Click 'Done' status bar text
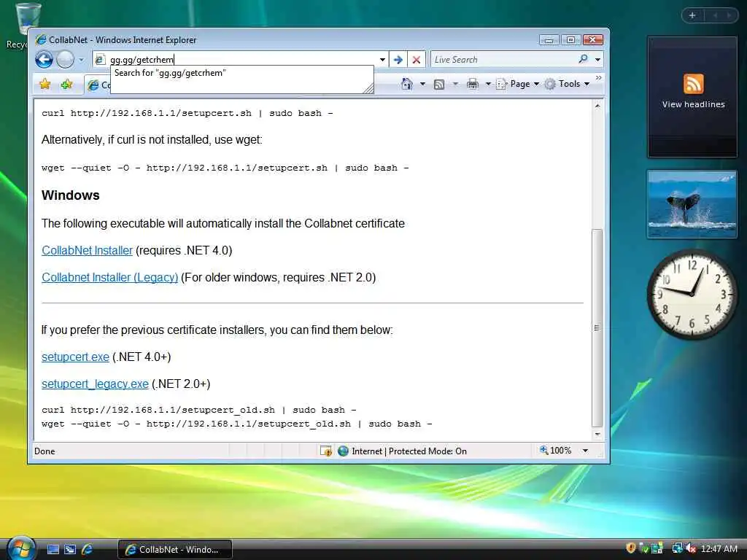The height and width of the screenshot is (560, 747). tap(44, 451)
